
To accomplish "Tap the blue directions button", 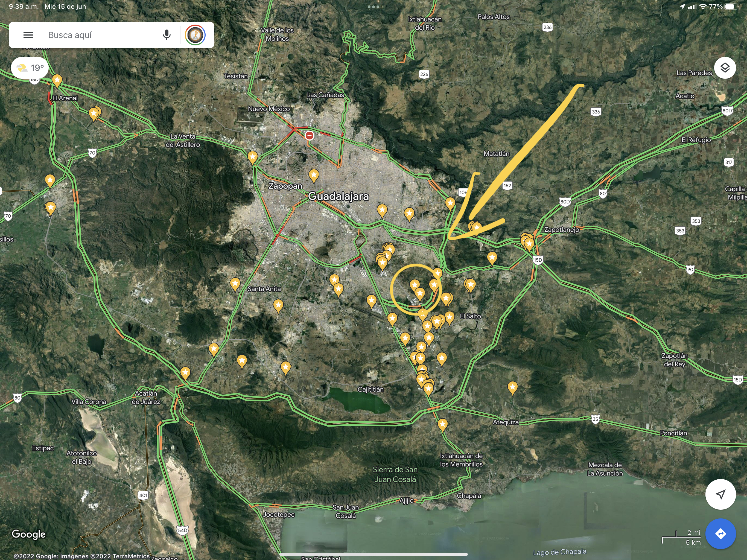I will (720, 534).
